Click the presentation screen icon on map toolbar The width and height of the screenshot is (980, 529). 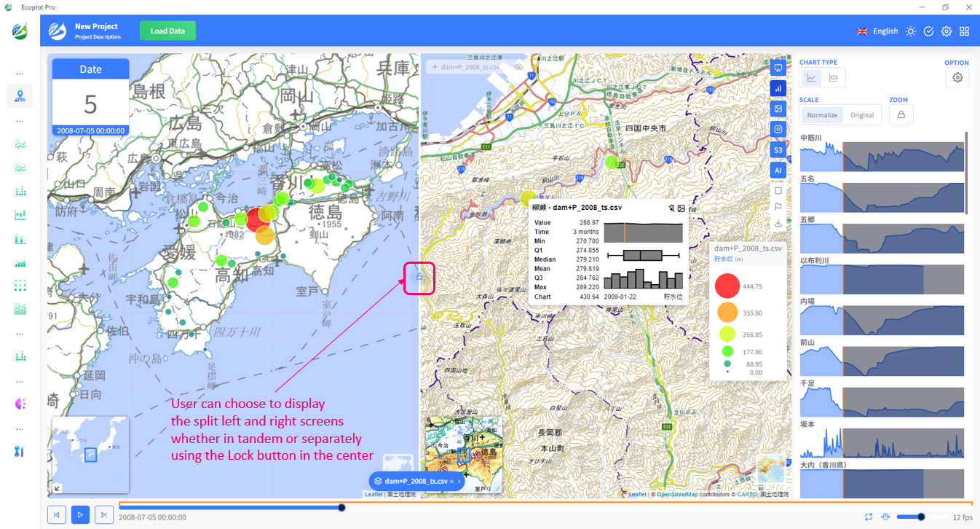click(x=778, y=68)
